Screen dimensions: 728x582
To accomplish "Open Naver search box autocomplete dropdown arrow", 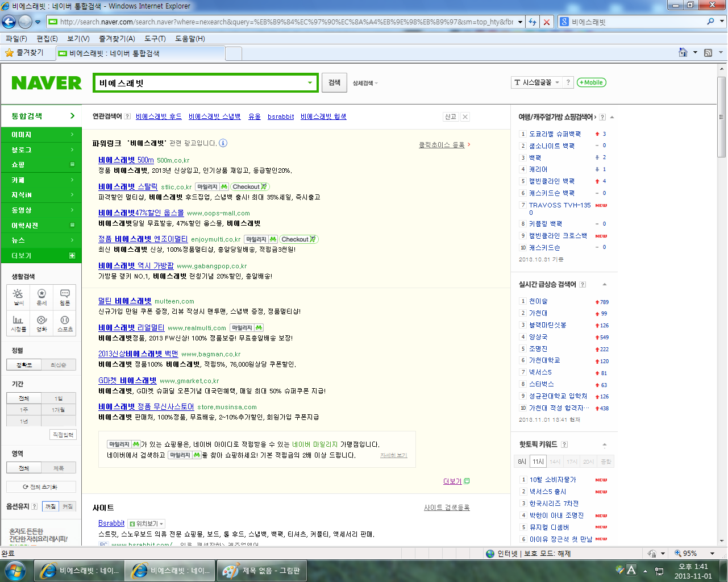I will pos(310,83).
